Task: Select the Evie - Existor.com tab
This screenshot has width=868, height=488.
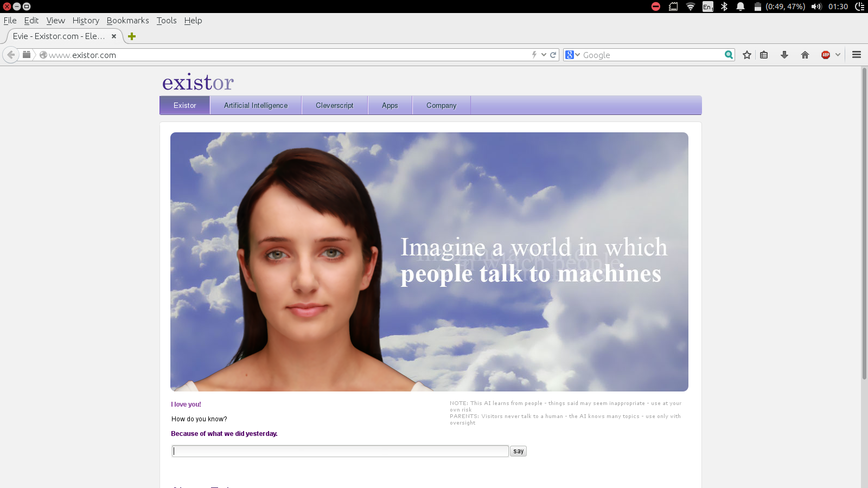Action: (x=63, y=36)
